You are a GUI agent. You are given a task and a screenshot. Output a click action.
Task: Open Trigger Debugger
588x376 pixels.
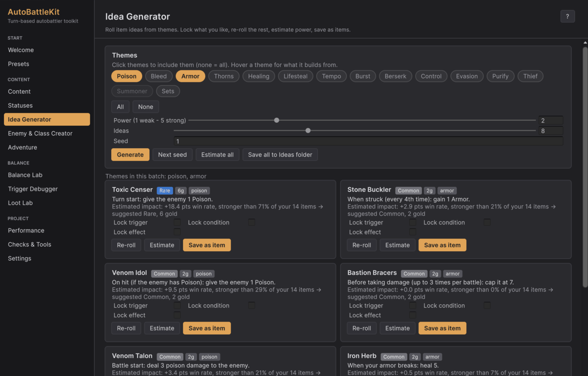tap(47, 189)
